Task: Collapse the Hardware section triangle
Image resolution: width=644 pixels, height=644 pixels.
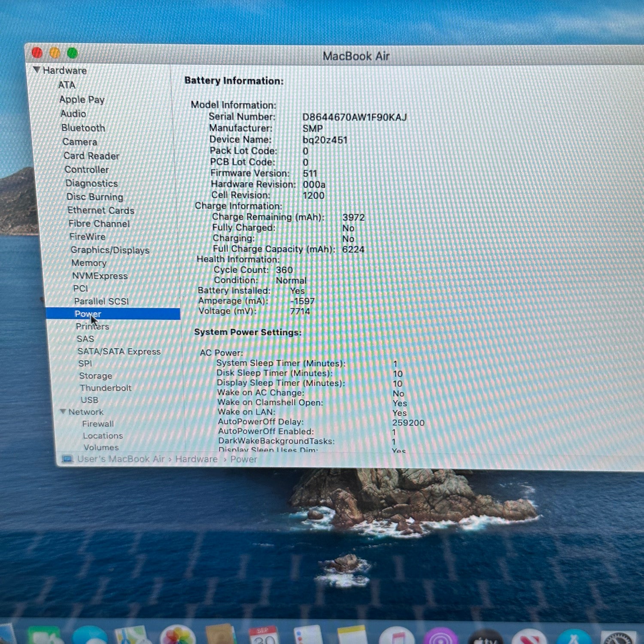Action: pyautogui.click(x=37, y=70)
